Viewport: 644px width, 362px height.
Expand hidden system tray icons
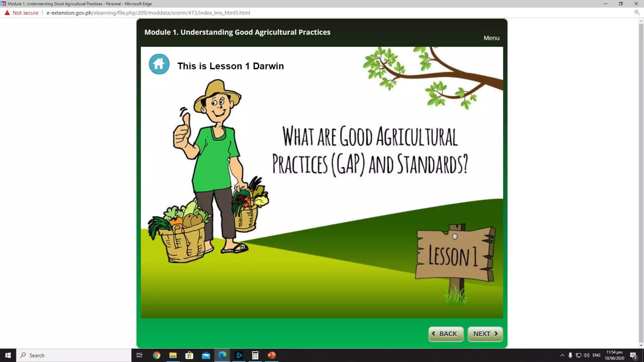562,355
